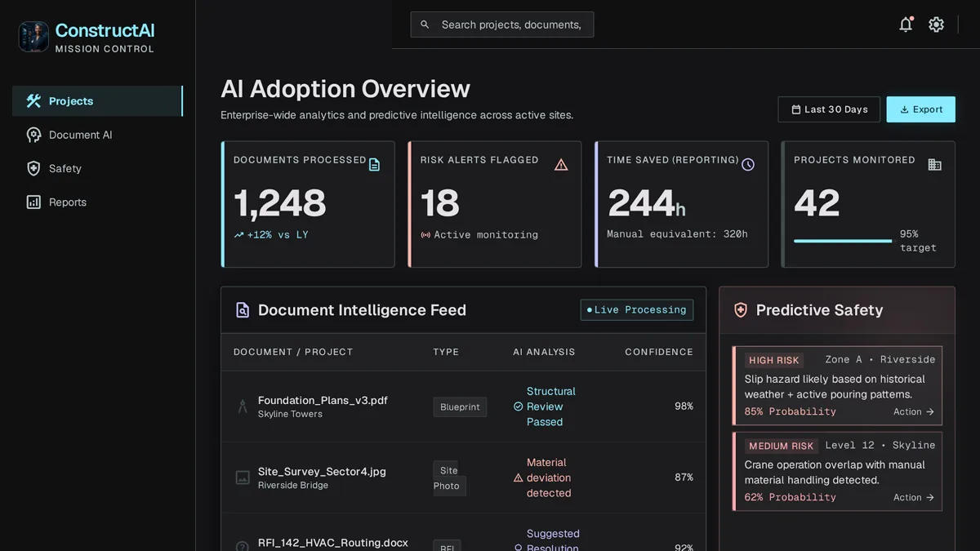This screenshot has width=980, height=551.
Task: Focus the search projects input field
Action: click(x=502, y=24)
